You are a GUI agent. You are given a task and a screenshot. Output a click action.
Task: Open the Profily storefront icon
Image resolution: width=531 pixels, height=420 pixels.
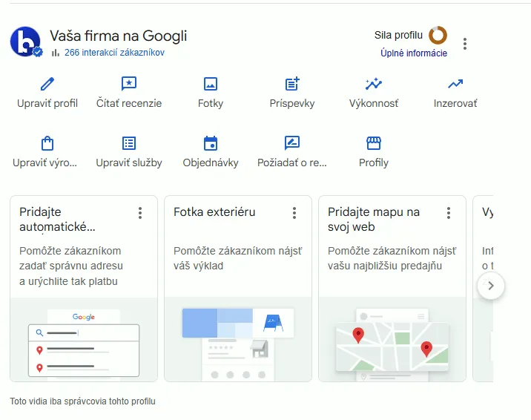tap(374, 143)
